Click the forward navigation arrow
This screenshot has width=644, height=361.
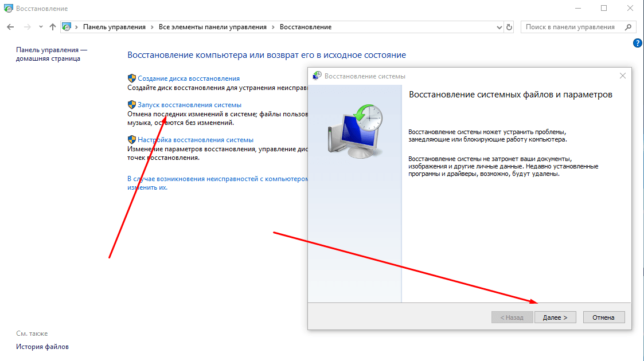point(27,27)
